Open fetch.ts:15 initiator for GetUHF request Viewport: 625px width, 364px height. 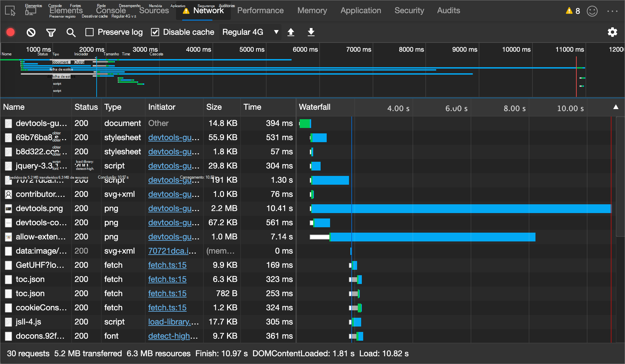[x=167, y=265]
